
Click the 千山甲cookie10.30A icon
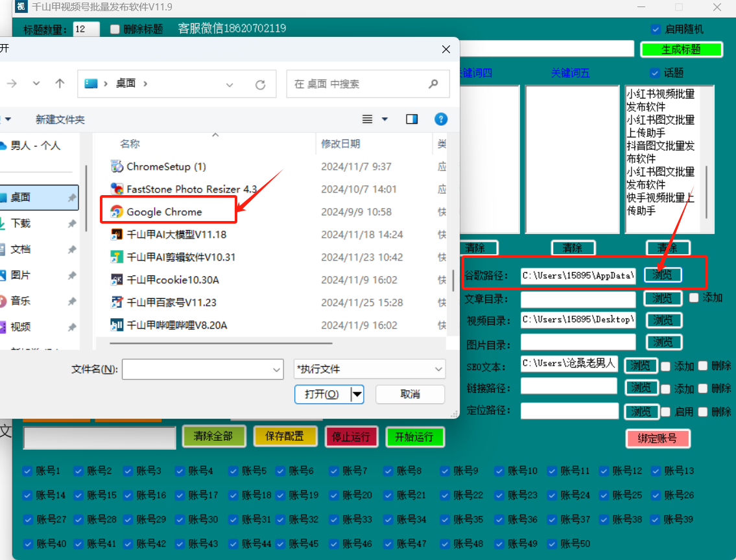click(x=117, y=279)
